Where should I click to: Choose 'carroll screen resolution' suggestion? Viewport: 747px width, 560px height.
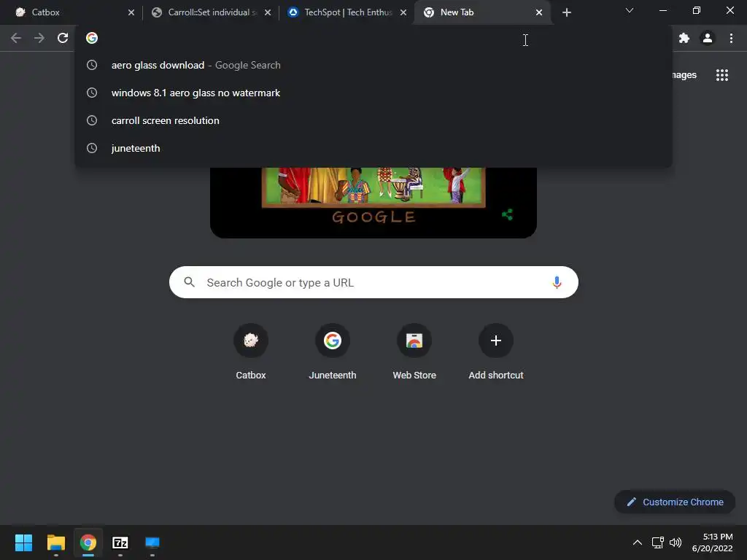(x=373, y=120)
